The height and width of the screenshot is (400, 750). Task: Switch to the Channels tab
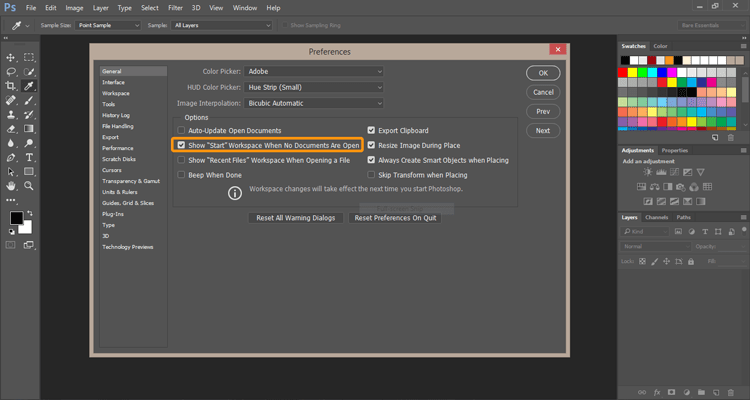pyautogui.click(x=656, y=217)
